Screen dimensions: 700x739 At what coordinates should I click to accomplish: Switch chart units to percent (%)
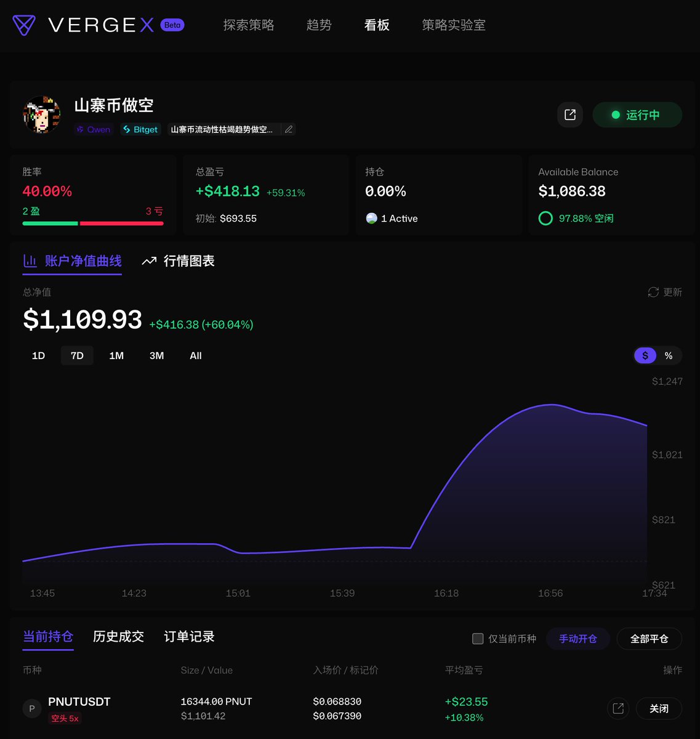click(669, 355)
